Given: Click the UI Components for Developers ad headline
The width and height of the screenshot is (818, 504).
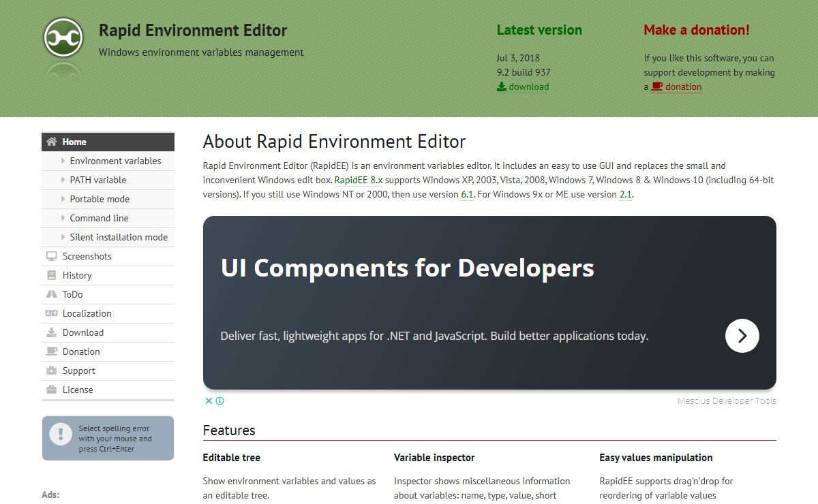Looking at the screenshot, I should click(x=408, y=268).
